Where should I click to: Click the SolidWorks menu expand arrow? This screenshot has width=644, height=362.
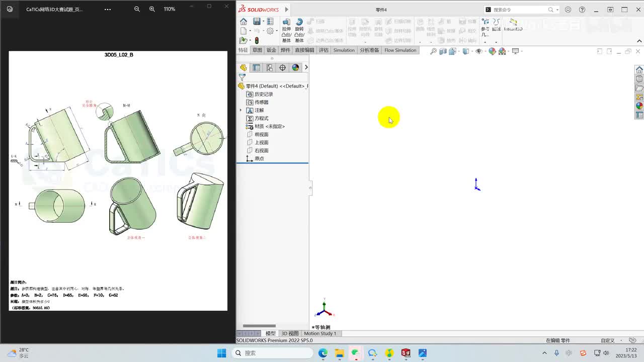[287, 10]
